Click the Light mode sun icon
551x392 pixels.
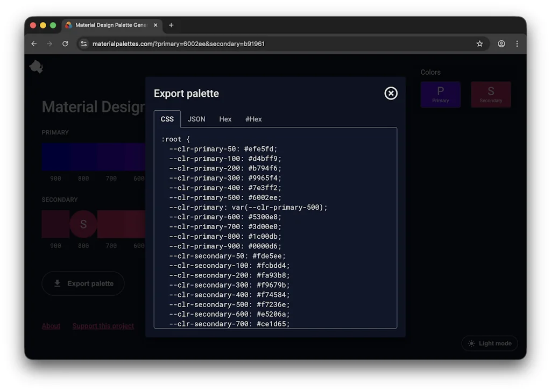tap(471, 343)
